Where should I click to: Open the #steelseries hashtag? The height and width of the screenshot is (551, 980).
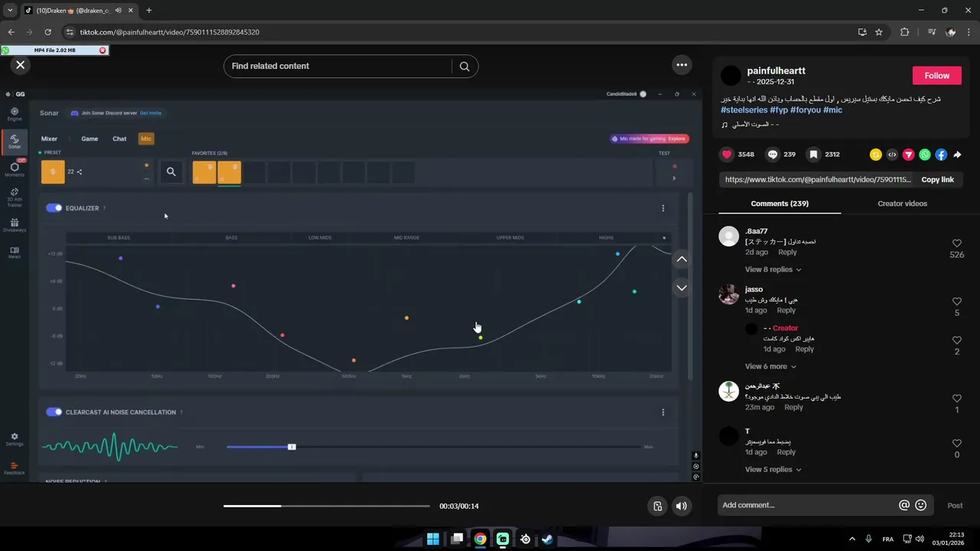tap(743, 110)
